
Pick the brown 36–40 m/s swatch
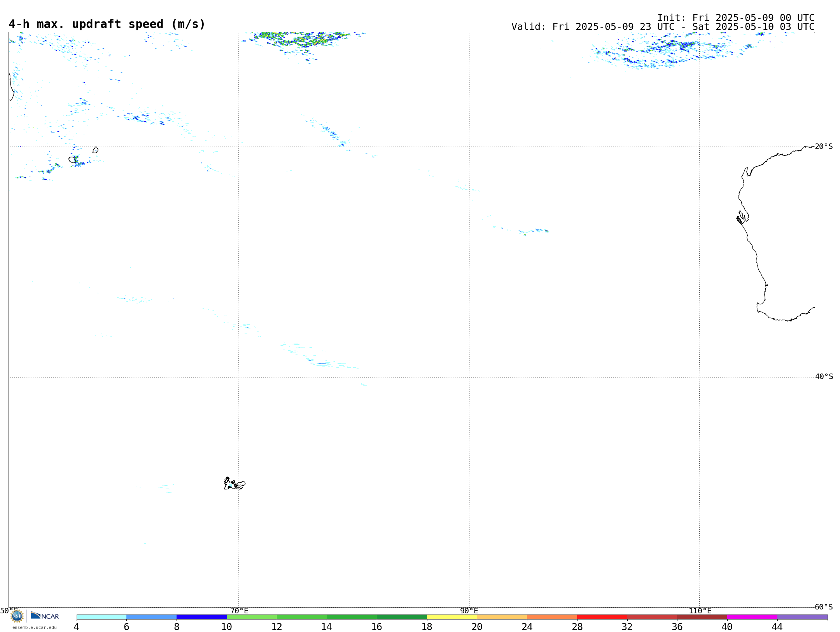point(702,617)
